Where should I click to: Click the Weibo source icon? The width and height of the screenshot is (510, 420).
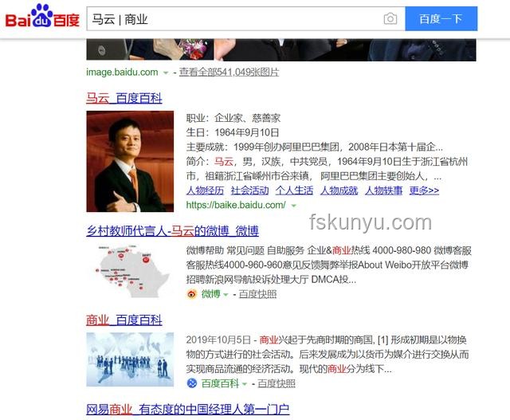[192, 294]
